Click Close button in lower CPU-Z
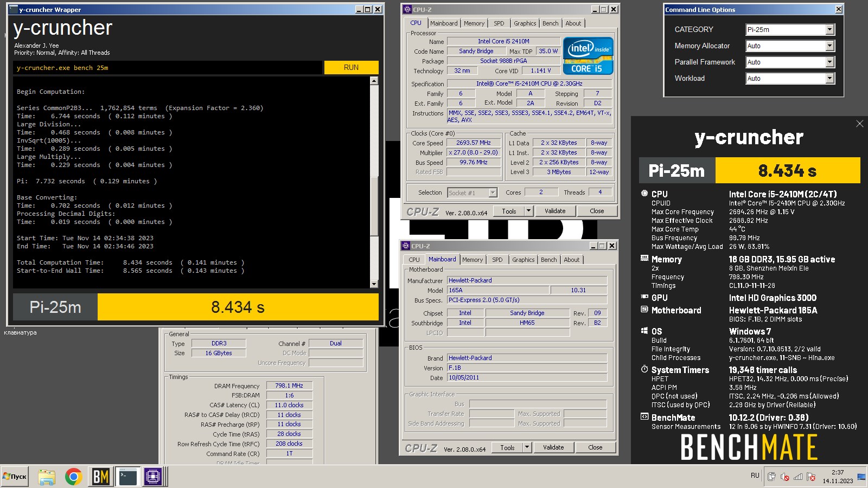Viewport: 868px width, 488px height. [x=595, y=447]
